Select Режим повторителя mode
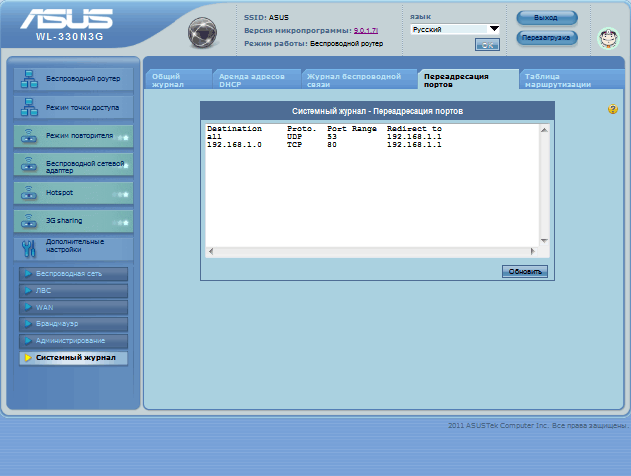This screenshot has height=476, width=631. click(75, 135)
